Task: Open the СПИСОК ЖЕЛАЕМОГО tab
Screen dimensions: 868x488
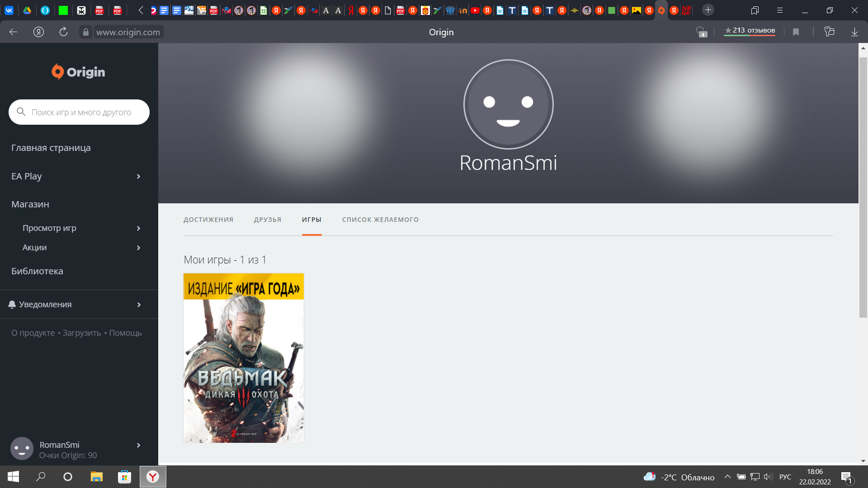Action: (x=380, y=220)
